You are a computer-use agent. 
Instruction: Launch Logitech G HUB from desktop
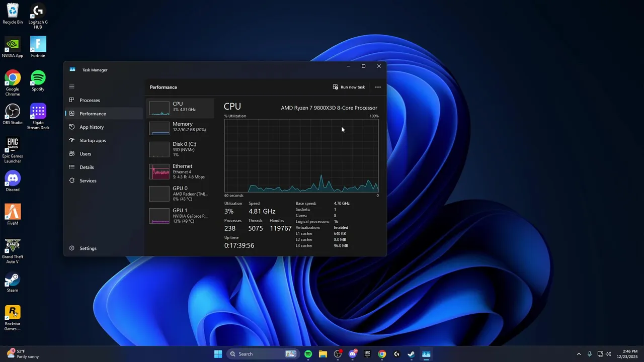tap(38, 16)
